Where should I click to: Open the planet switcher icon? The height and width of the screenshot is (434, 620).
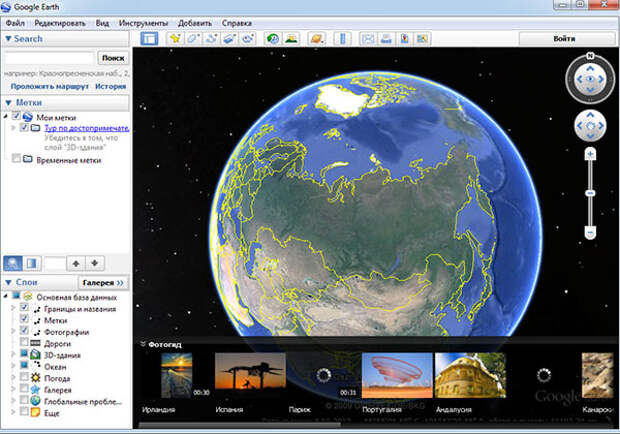[317, 38]
